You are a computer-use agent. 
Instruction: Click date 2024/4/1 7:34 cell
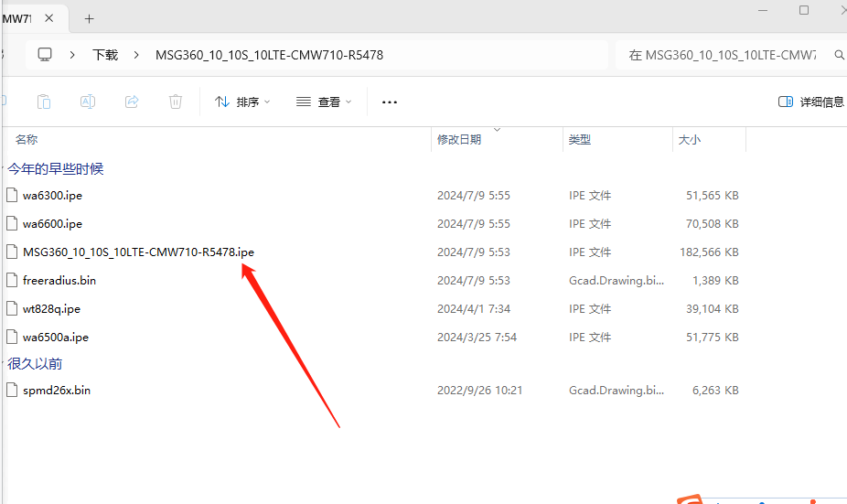(474, 309)
